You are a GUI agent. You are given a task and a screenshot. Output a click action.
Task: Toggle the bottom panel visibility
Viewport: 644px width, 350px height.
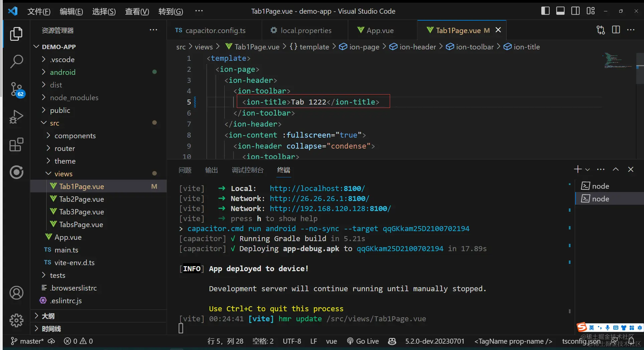(x=560, y=11)
